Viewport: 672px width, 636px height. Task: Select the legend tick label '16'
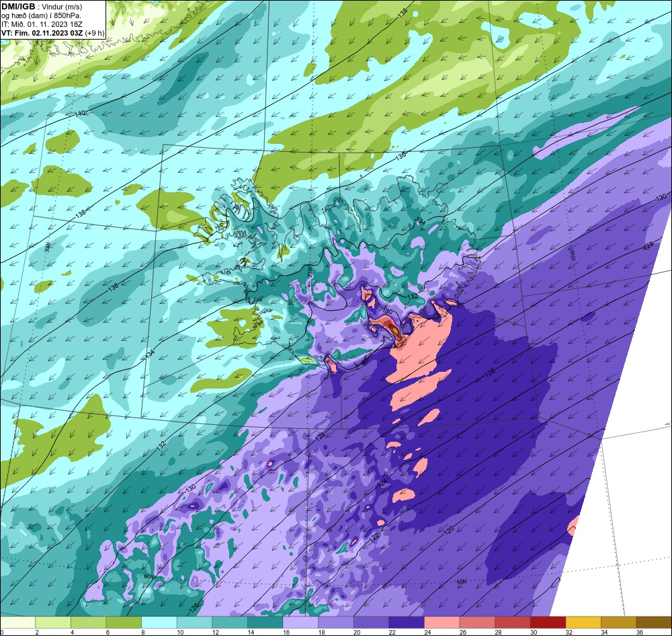tap(286, 632)
